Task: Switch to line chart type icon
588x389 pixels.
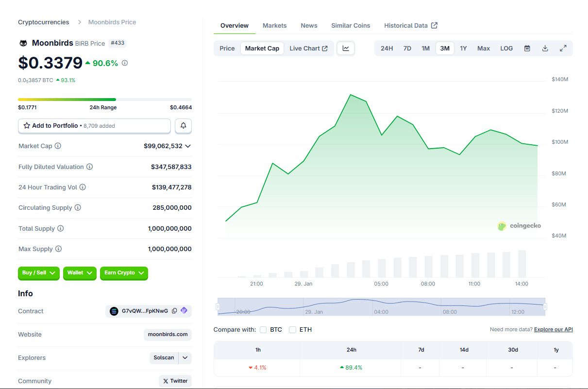Action: coord(346,48)
